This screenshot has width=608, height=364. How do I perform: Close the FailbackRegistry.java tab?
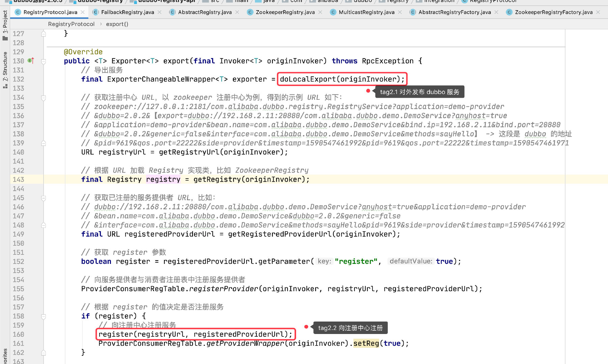(160, 12)
